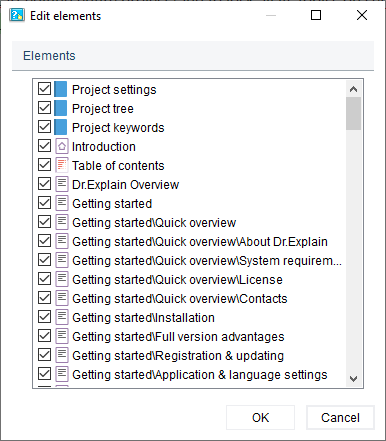Click the Dr.Explain app icon in title bar

[x=17, y=15]
